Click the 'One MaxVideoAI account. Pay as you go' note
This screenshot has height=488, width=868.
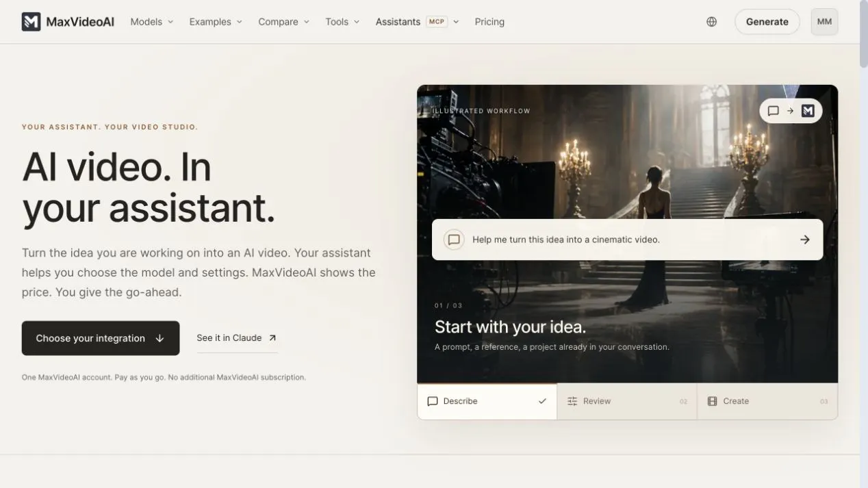(164, 377)
